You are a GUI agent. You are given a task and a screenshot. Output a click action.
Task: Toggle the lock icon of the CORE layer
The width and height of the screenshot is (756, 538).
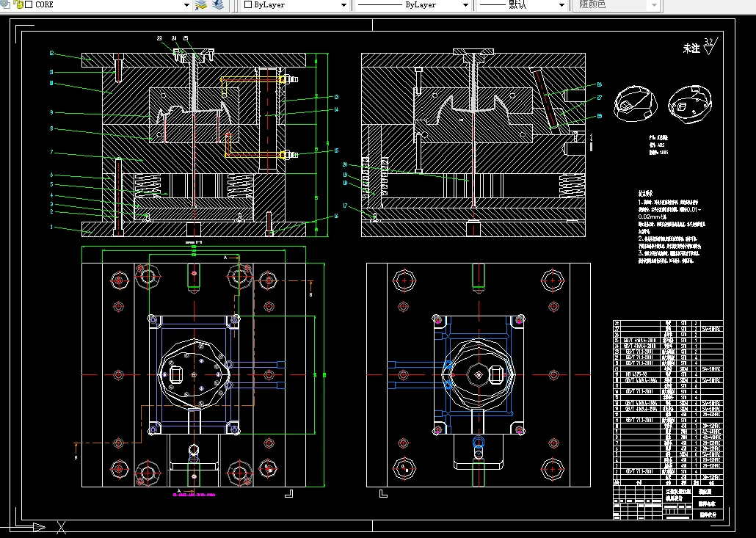pyautogui.click(x=18, y=4)
